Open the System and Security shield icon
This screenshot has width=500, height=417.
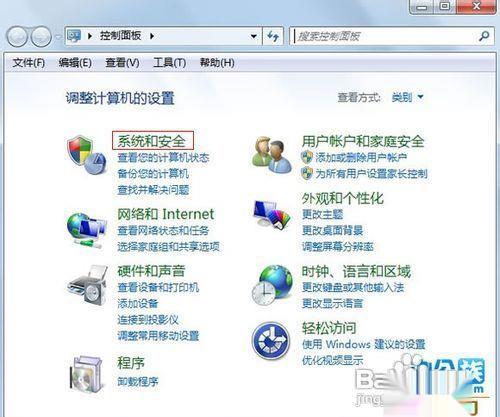tap(87, 155)
